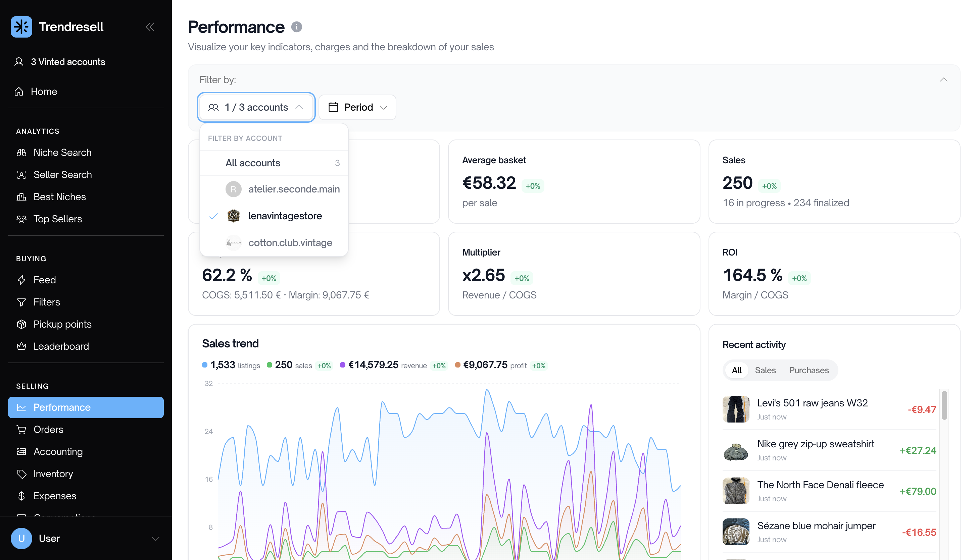Click the Trendresell logo icon
Viewport: 976px width, 560px height.
coord(21,26)
